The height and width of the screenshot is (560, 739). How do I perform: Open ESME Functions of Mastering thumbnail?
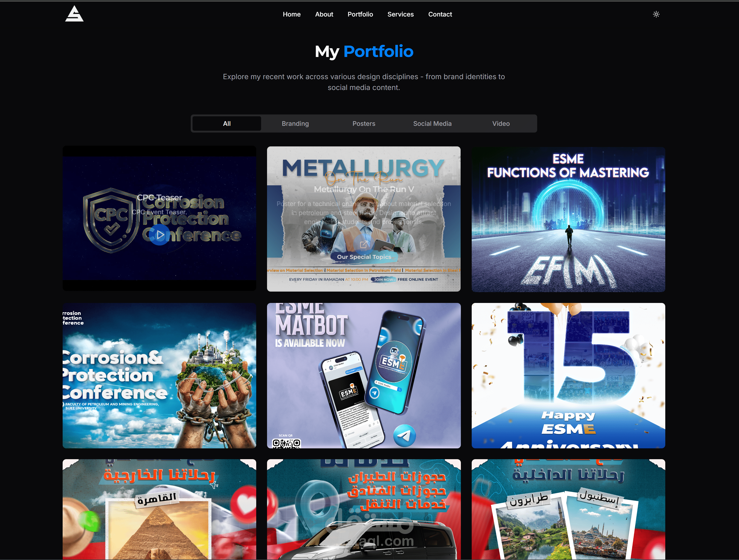coord(568,219)
